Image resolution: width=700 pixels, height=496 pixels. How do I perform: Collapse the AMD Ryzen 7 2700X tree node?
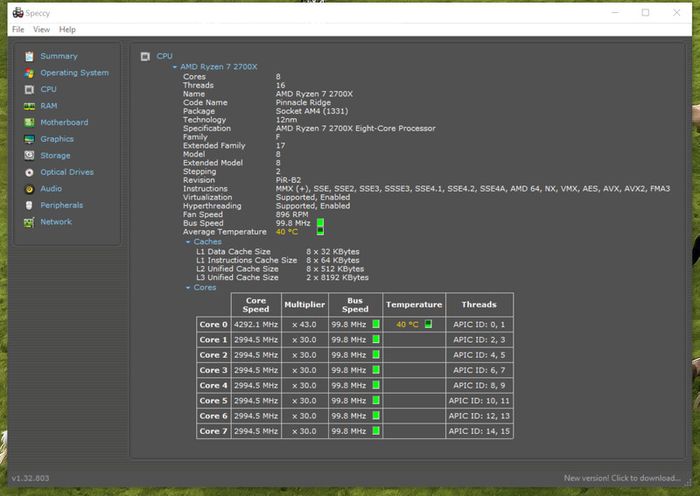tap(175, 67)
